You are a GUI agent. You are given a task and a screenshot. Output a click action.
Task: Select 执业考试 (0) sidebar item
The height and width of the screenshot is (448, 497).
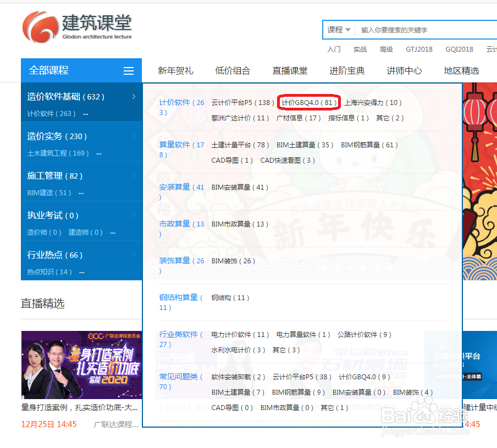click(53, 215)
